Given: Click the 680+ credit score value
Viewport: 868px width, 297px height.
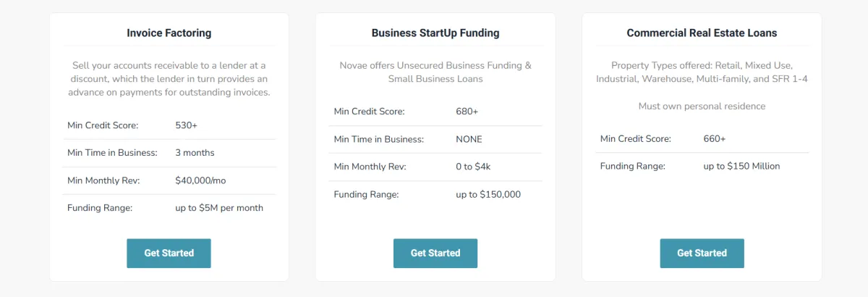Looking at the screenshot, I should [x=467, y=112].
